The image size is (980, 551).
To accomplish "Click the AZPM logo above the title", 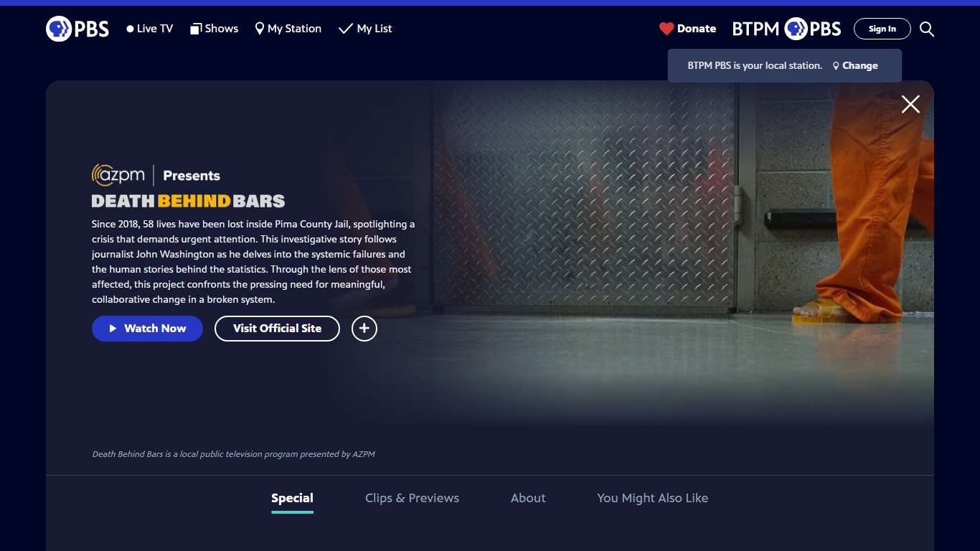I will (117, 174).
